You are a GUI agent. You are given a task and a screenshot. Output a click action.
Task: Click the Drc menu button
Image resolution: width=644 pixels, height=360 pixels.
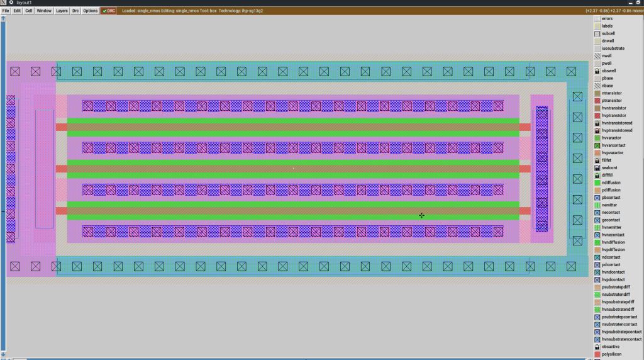[x=76, y=11]
